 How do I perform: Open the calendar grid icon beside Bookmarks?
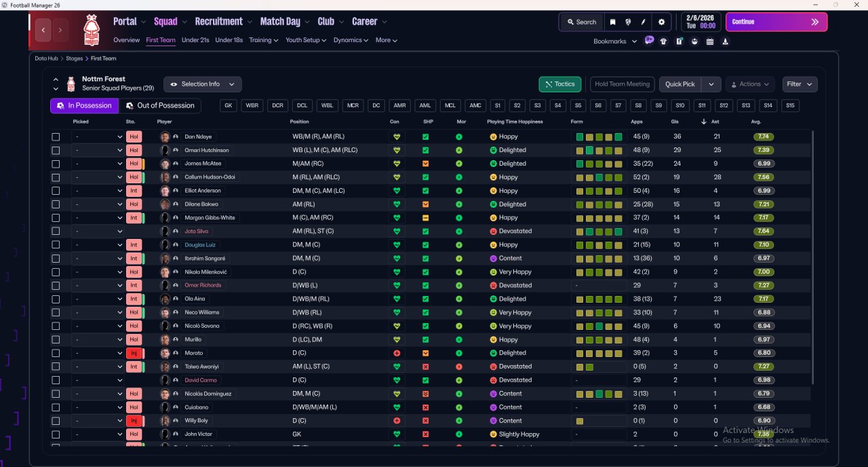(x=710, y=41)
